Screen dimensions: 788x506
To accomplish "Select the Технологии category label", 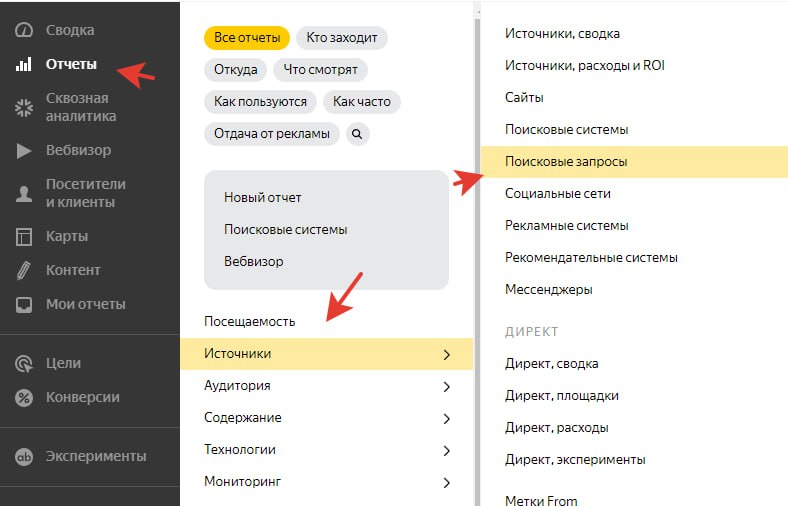I will [240, 450].
